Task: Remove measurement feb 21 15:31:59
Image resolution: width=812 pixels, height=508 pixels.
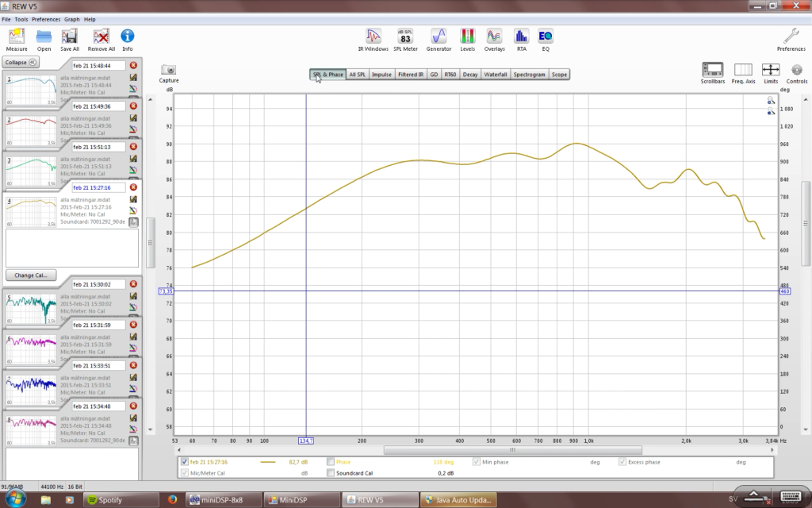Action: (x=133, y=325)
